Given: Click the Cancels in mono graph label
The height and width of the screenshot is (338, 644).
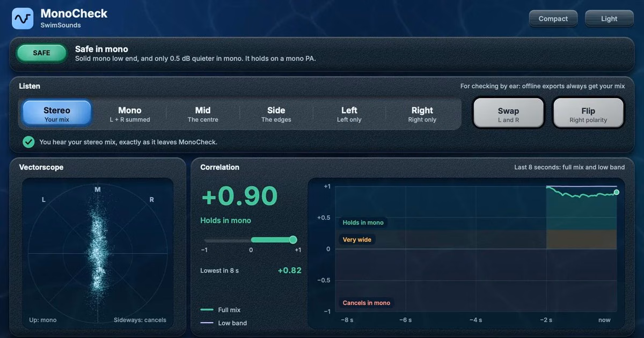Looking at the screenshot, I should tap(367, 303).
